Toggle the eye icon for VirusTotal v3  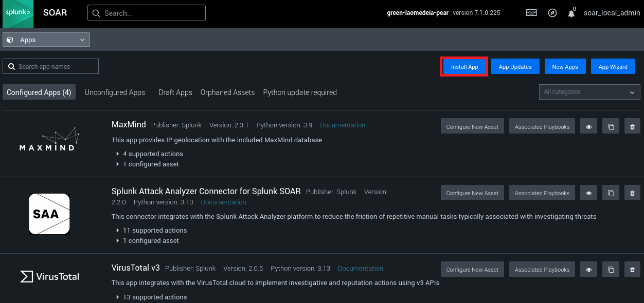(589, 269)
